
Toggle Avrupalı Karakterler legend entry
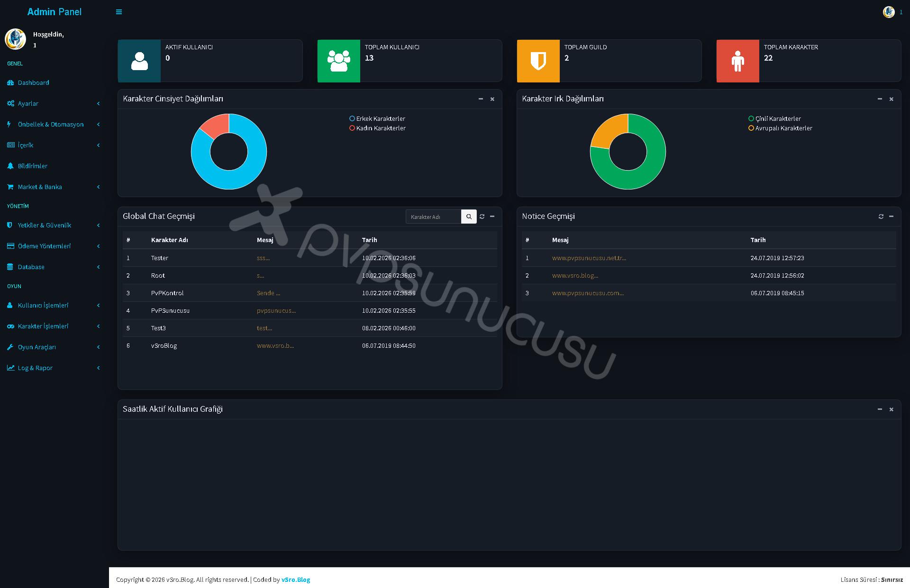(781, 128)
